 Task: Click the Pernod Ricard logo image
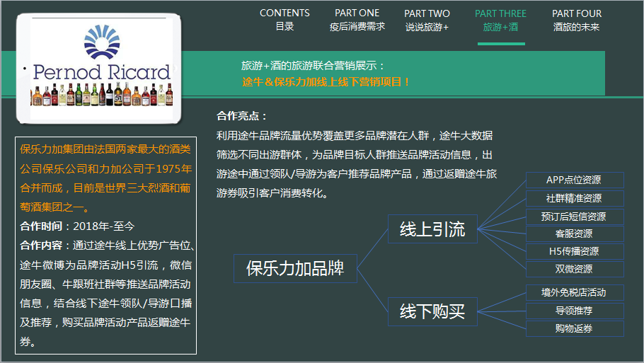pyautogui.click(x=99, y=70)
